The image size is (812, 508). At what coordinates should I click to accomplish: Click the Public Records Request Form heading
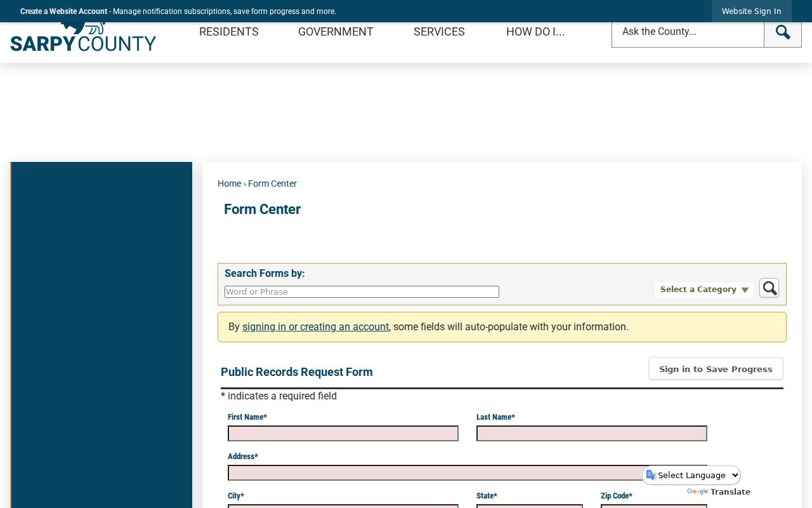(x=297, y=372)
